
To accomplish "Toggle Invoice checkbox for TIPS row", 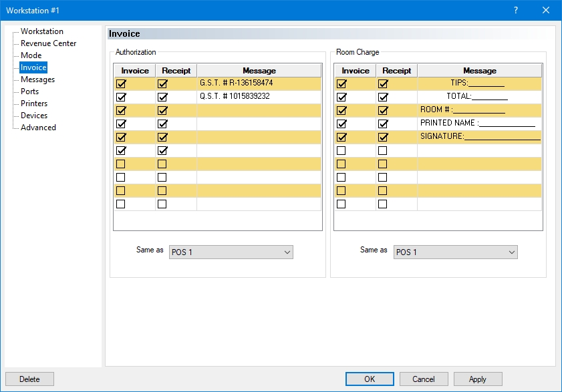I will [341, 84].
